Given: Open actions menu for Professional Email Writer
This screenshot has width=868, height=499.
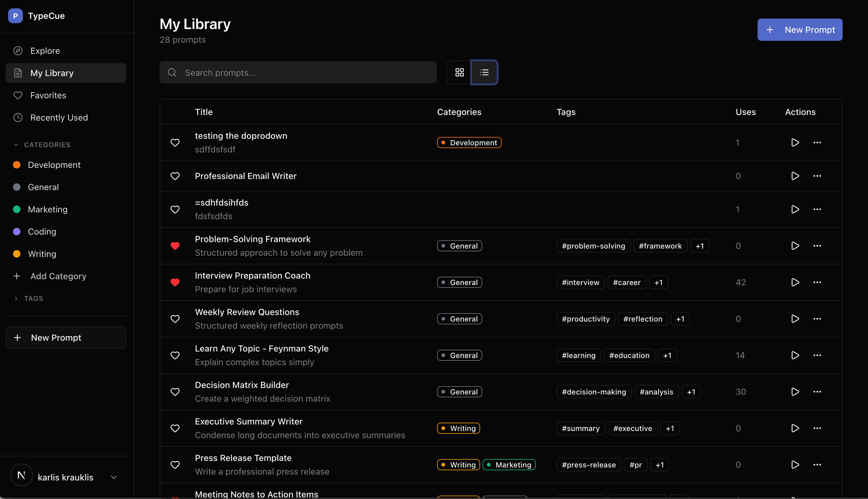Looking at the screenshot, I should click(x=817, y=176).
